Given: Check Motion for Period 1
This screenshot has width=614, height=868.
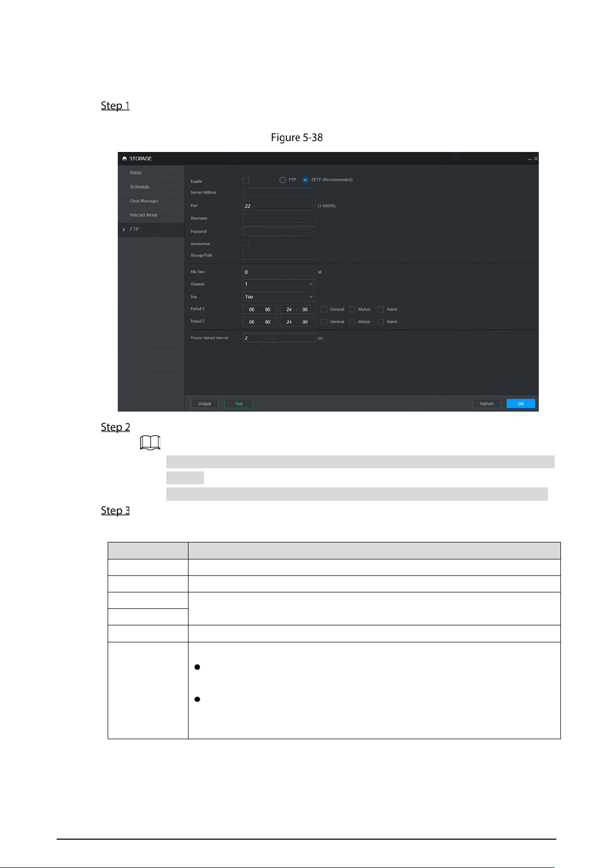Looking at the screenshot, I should 352,309.
